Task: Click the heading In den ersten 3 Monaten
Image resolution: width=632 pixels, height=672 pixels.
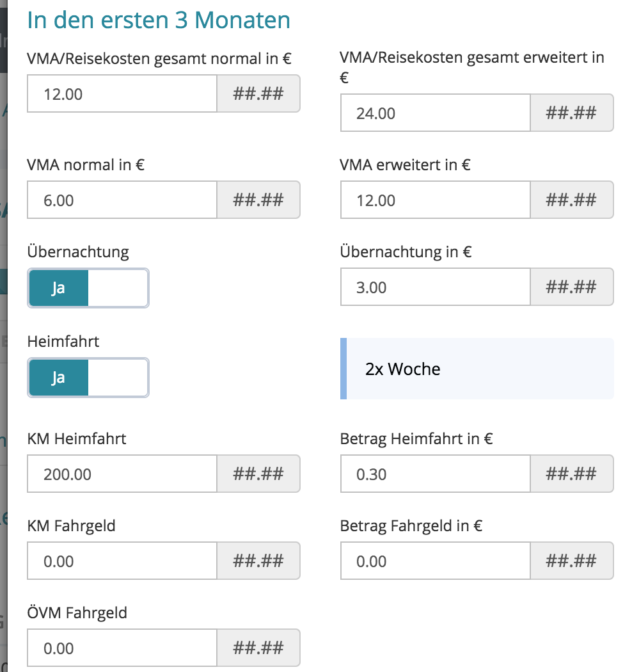Action: point(159,20)
